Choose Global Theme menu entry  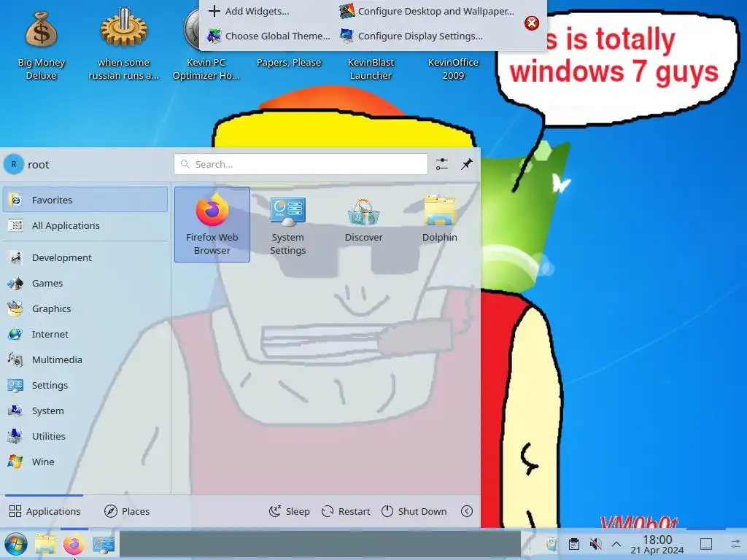point(268,36)
